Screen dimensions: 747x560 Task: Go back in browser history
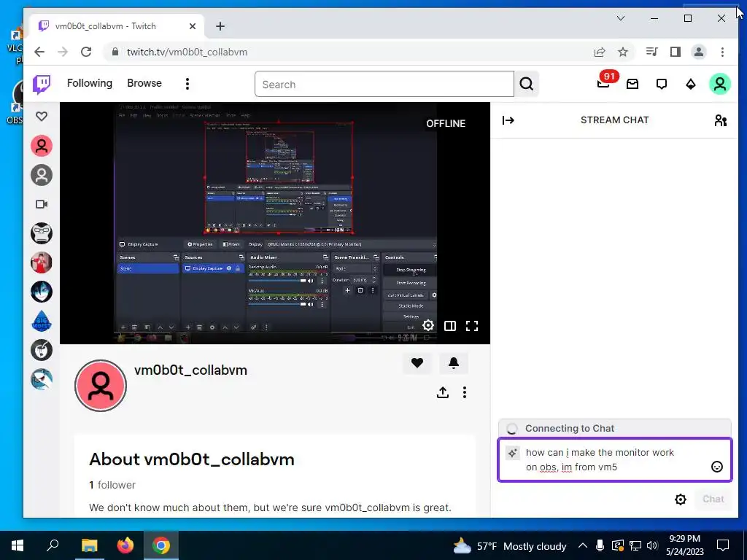click(39, 52)
